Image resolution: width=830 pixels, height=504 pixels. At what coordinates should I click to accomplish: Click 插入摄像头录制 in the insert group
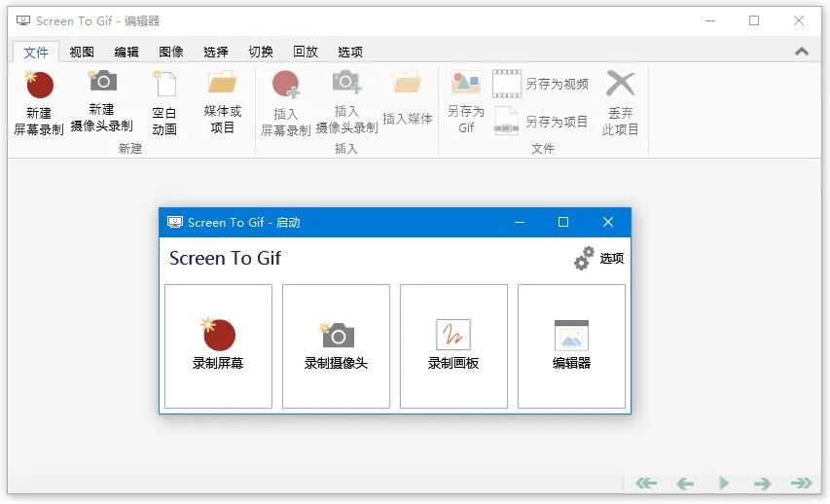pos(346,101)
